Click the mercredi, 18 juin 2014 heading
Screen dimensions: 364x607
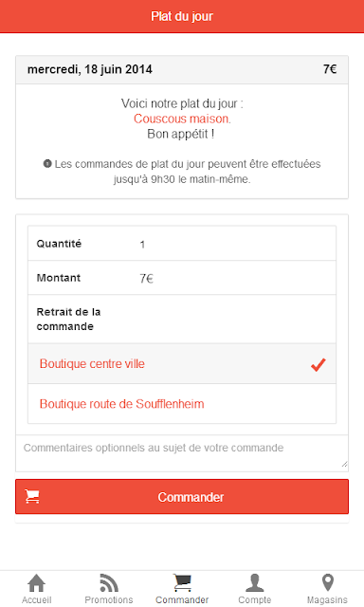[90, 69]
